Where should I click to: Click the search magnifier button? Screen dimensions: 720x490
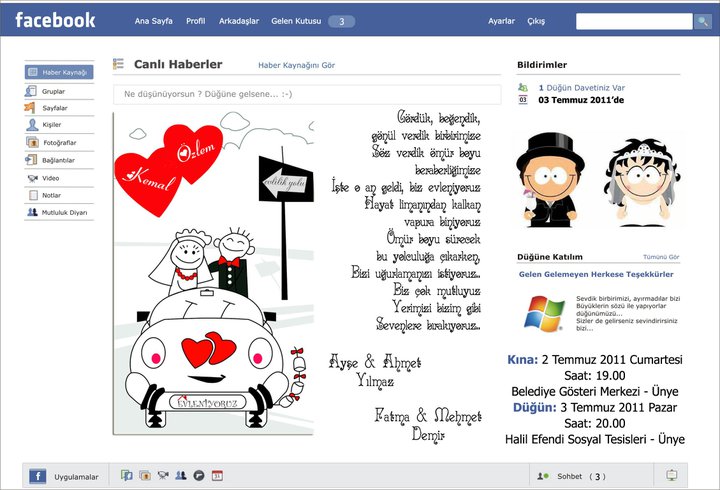702,21
